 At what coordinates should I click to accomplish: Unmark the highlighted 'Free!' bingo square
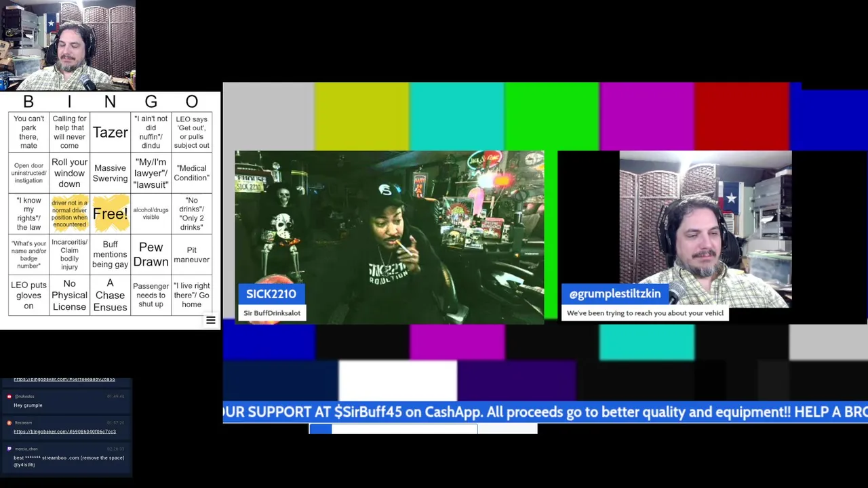[110, 213]
